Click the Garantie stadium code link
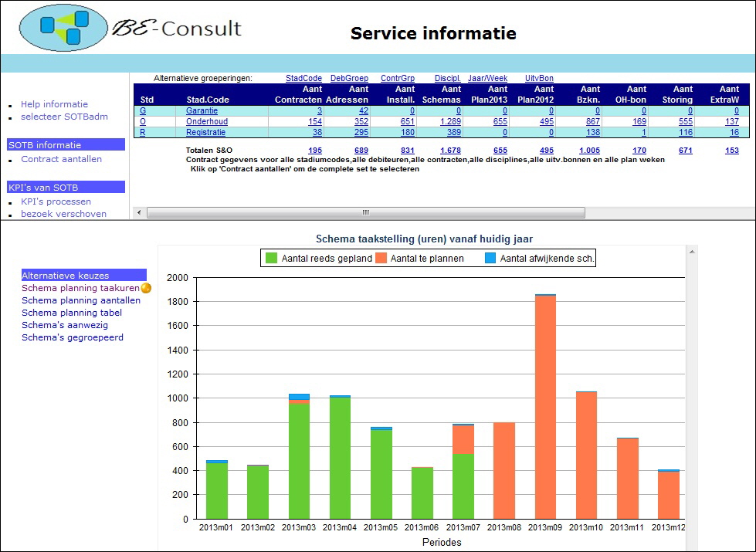Screen dimensions: 756x552 click(202, 111)
